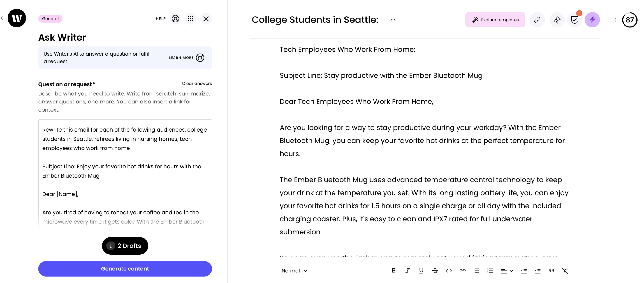Image resolution: width=644 pixels, height=283 pixels.
Task: Click Explore templates button
Action: 495,20
